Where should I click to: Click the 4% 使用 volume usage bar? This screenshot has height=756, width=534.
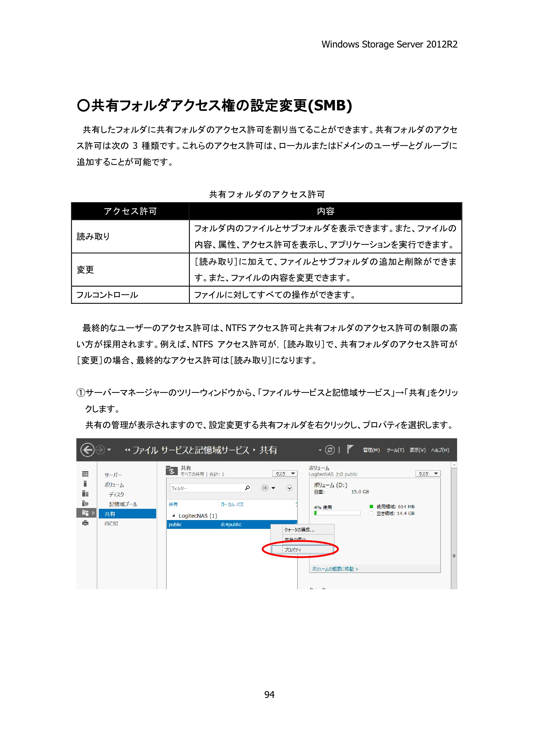click(x=337, y=513)
